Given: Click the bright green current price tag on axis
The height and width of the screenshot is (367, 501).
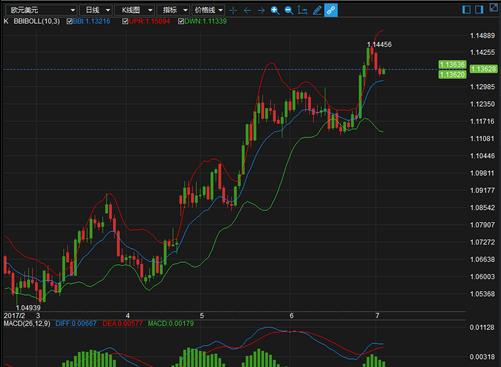Looking at the screenshot, I should pos(484,69).
